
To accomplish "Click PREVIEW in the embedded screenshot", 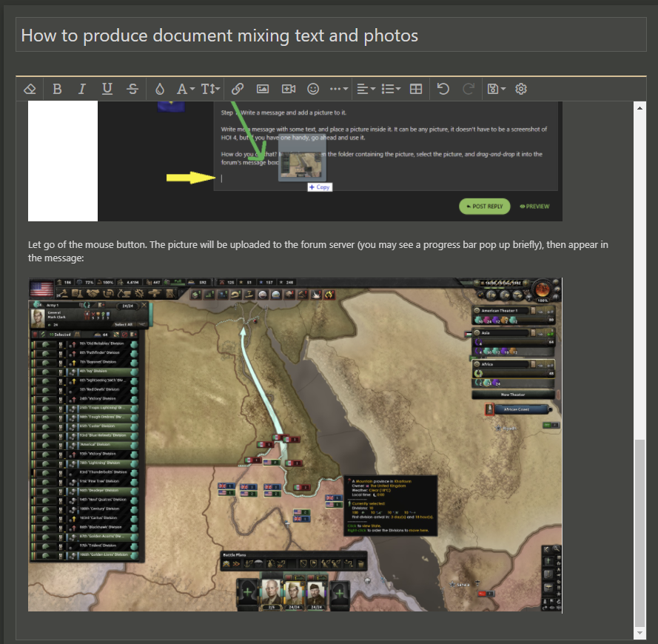I will 534,207.
